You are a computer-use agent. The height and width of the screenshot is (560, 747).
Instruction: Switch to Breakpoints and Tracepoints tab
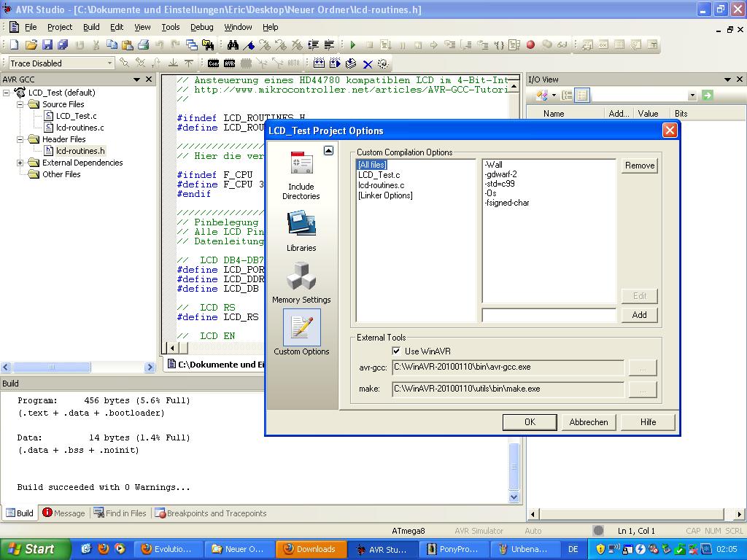(x=211, y=513)
